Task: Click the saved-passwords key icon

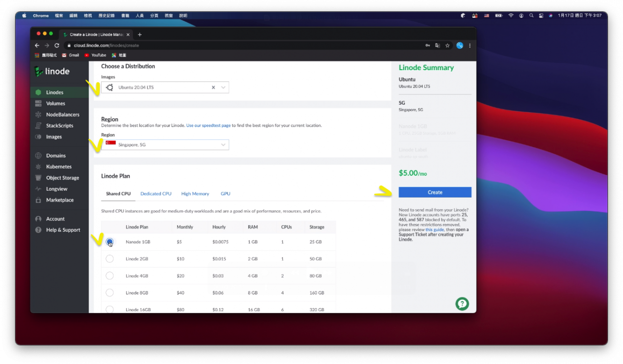Action: pyautogui.click(x=428, y=45)
